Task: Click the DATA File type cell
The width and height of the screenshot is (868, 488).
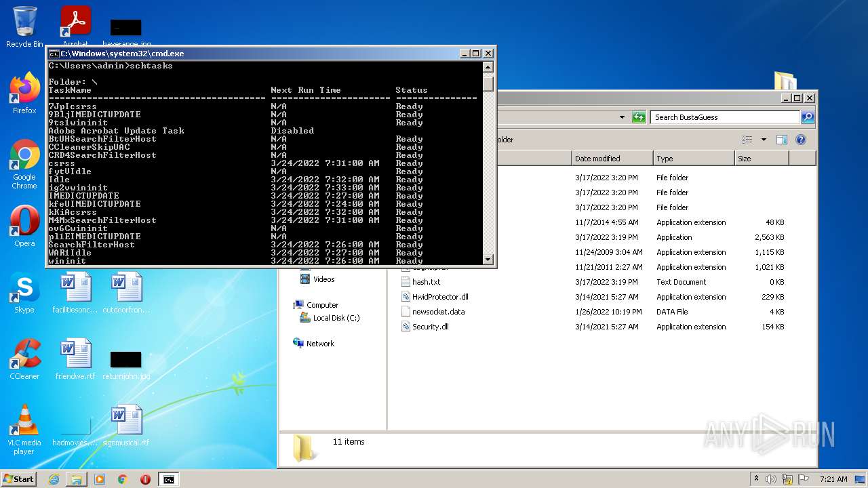Action: pos(672,312)
